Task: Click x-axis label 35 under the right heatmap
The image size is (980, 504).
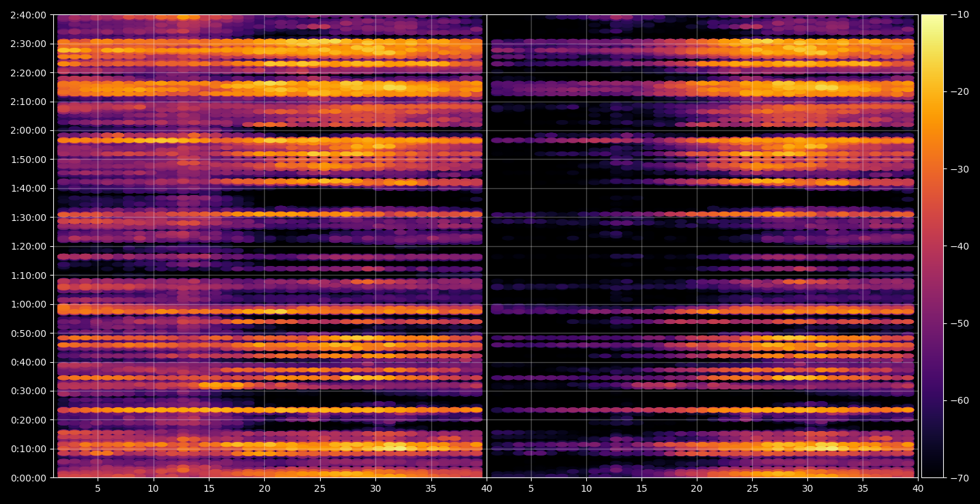Action: tap(863, 489)
